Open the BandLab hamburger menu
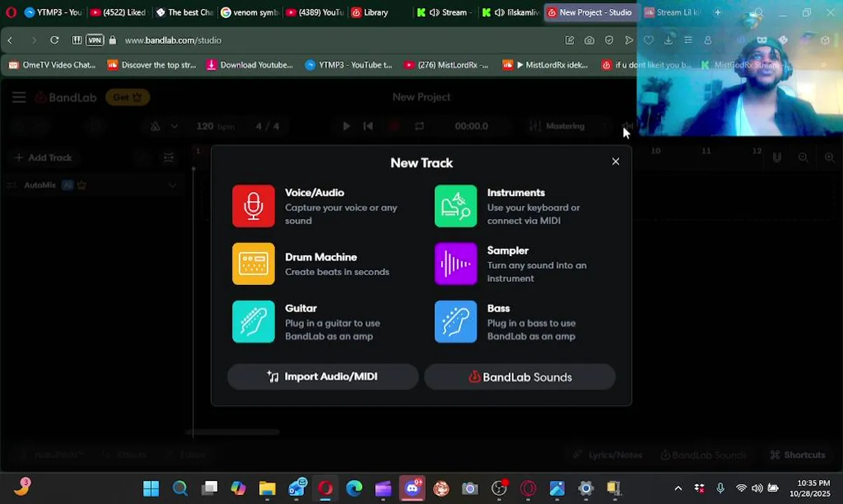This screenshot has height=504, width=843. [19, 97]
